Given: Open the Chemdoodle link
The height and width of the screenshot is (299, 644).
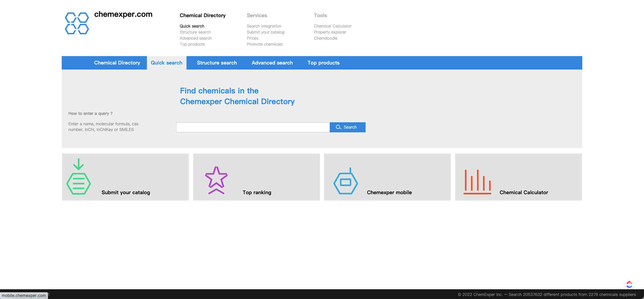Looking at the screenshot, I should point(326,38).
